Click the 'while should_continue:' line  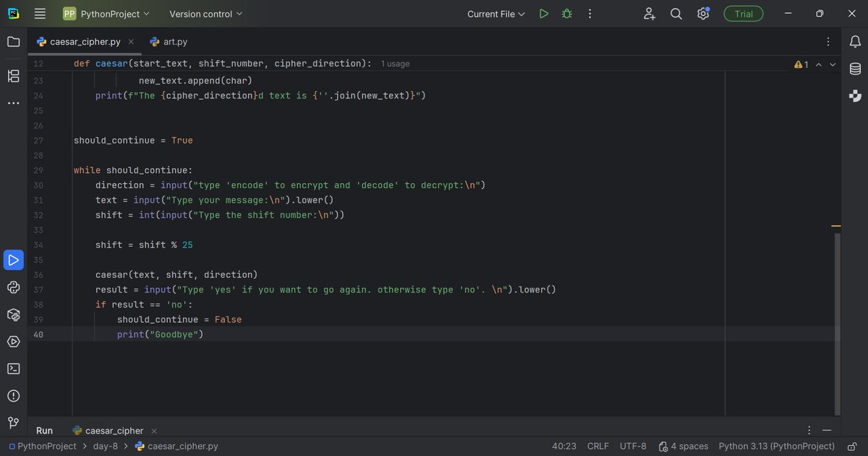pyautogui.click(x=133, y=170)
